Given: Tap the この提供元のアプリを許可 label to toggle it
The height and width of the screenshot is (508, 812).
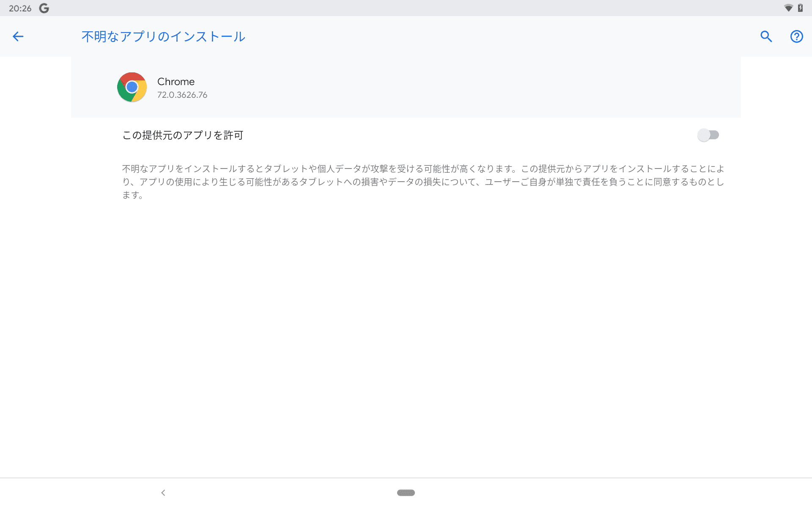Looking at the screenshot, I should (x=182, y=135).
